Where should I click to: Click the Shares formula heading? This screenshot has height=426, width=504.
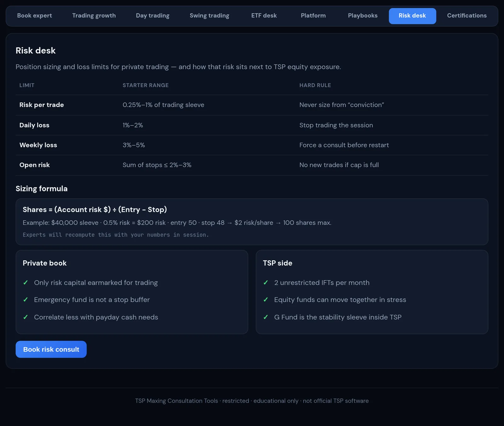click(95, 210)
